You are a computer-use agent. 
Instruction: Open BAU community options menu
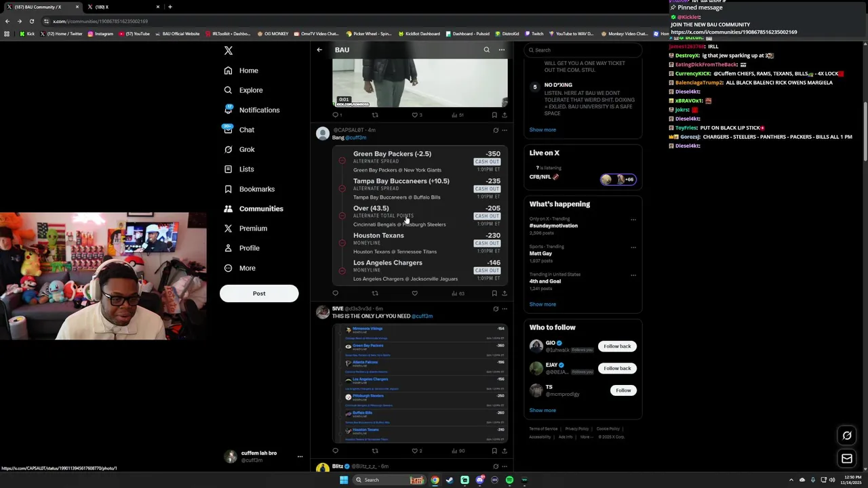click(502, 49)
